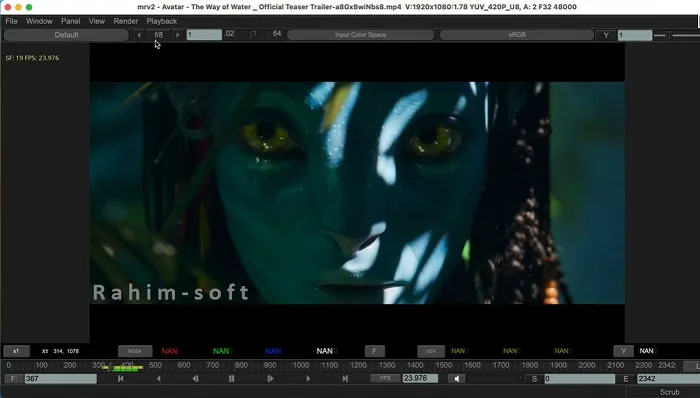The image size is (700, 398).
Task: Click the XY 314, 1078 coordinates readout
Action: [60, 351]
